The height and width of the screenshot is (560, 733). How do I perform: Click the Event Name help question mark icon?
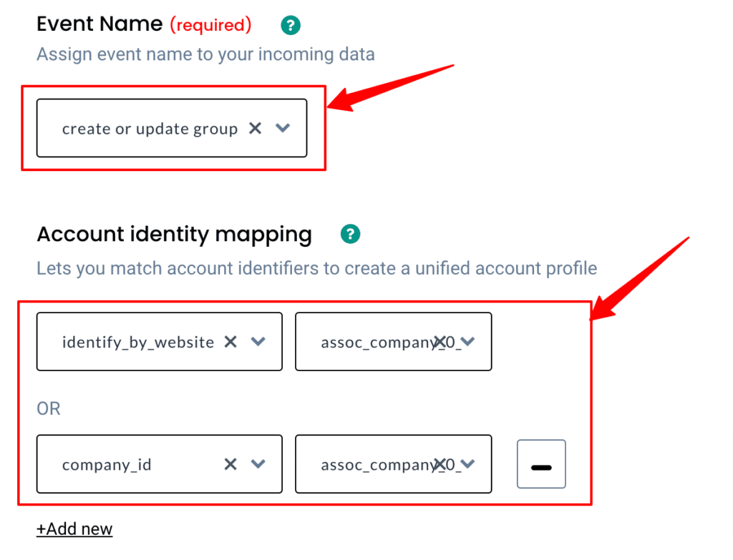point(291,25)
